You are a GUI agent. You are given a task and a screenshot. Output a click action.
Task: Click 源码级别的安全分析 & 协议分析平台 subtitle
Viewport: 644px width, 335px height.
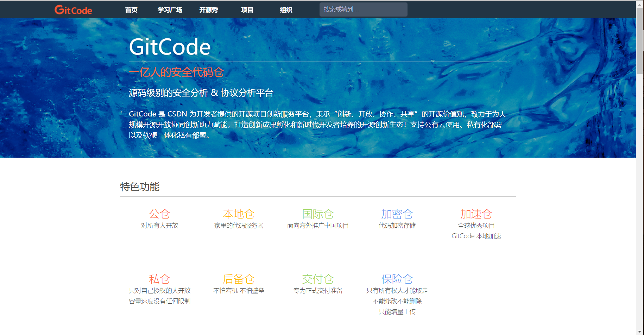pos(201,93)
